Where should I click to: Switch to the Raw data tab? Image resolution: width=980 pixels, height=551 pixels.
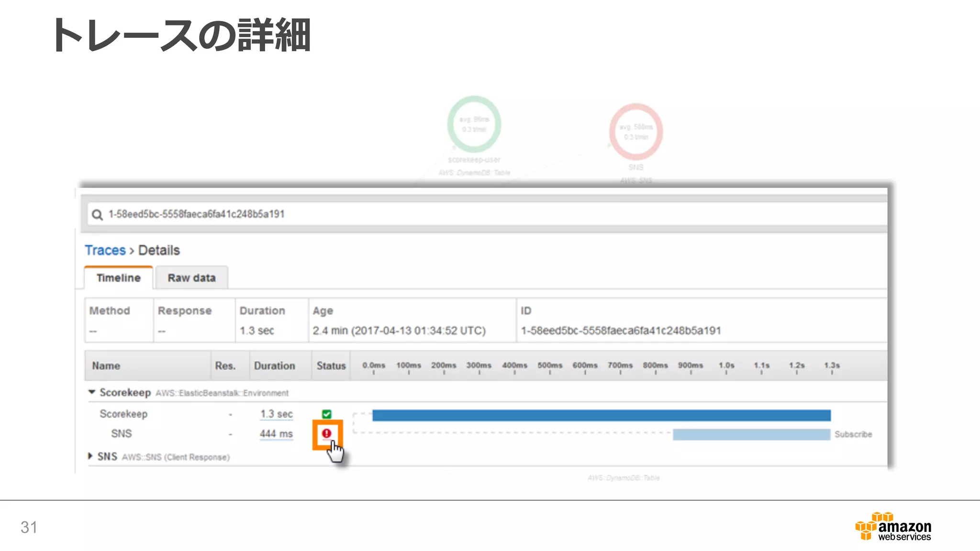click(191, 278)
